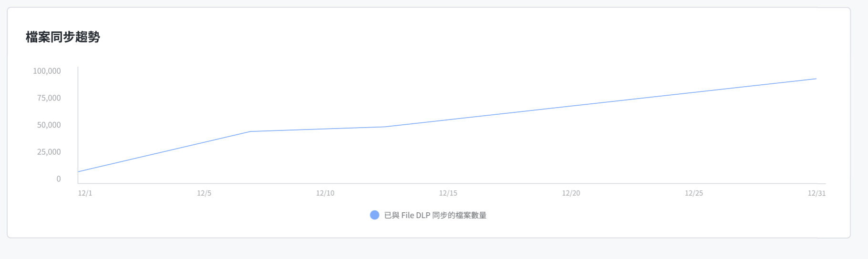Click the 0 y-axis label

pyautogui.click(x=59, y=179)
